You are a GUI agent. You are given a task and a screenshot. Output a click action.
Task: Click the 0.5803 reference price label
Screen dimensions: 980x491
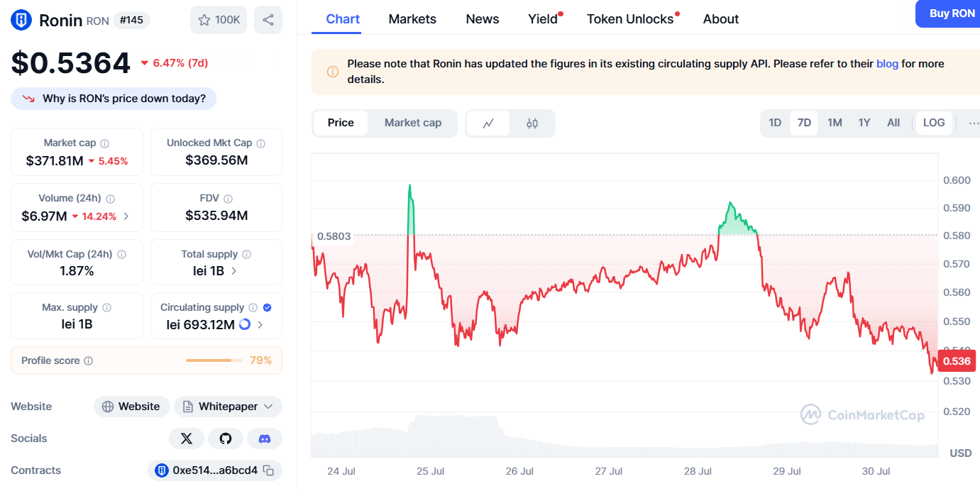coord(334,236)
